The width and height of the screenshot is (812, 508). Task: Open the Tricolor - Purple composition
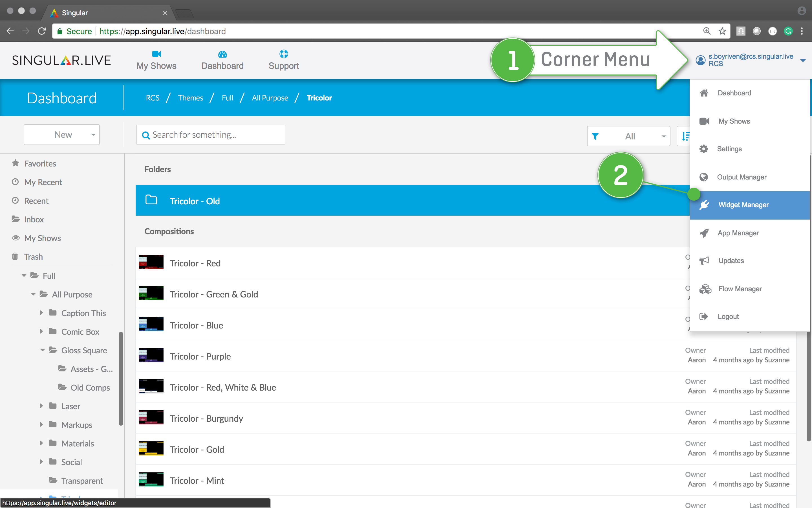(x=466, y=356)
